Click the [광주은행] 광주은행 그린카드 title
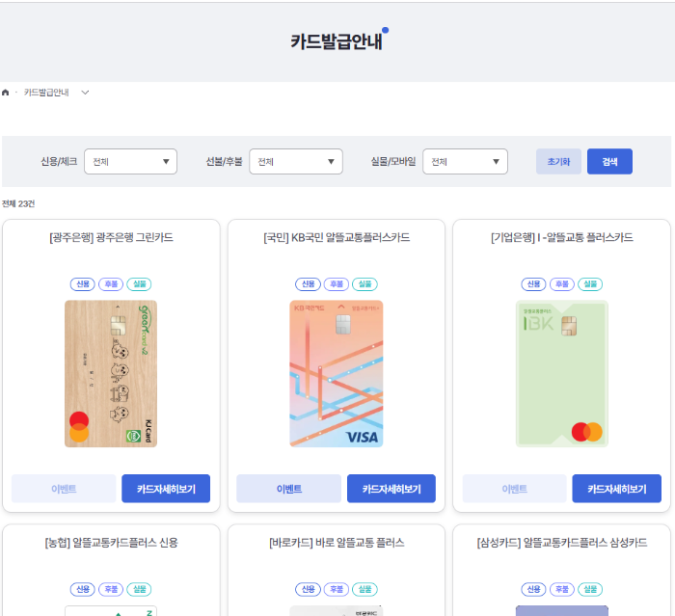 tap(111, 237)
